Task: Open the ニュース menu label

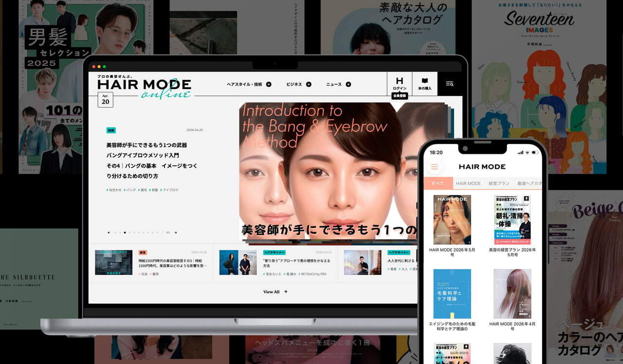Action: [x=334, y=84]
